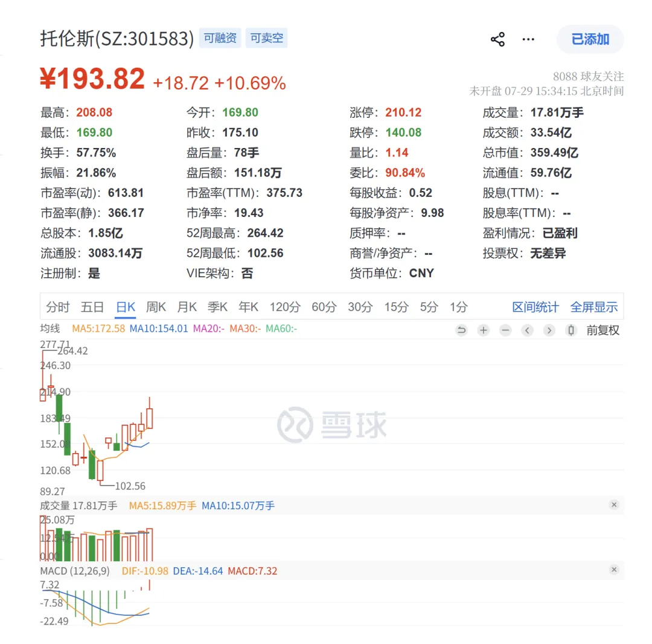Screen dimensions: 652x644
Task: Switch to the 15分 chart tab
Action: pyautogui.click(x=396, y=307)
